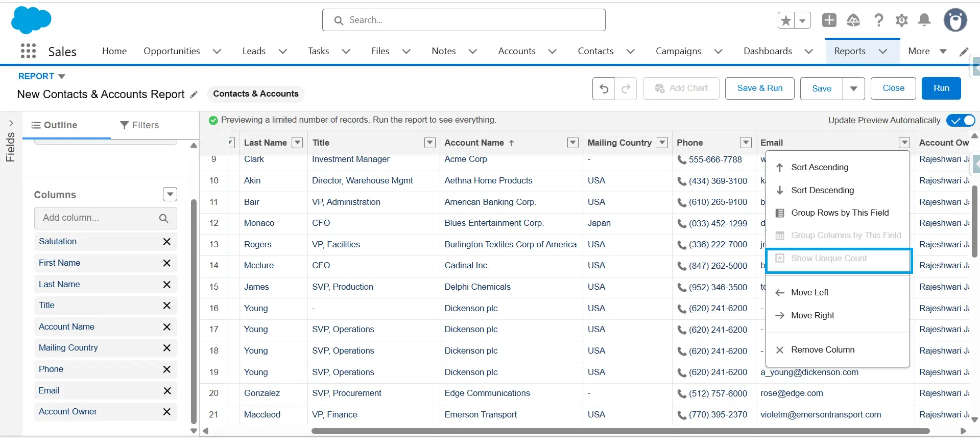Open the Save button dropdown arrow
980x443 pixels.
click(x=853, y=88)
